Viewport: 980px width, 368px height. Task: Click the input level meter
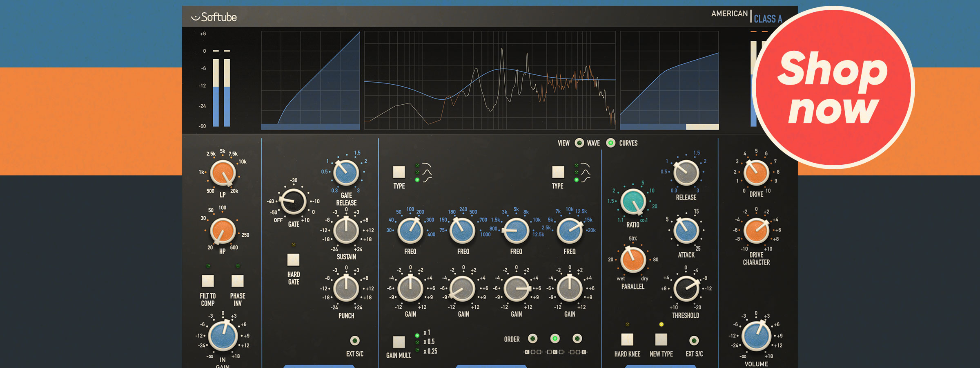tap(221, 88)
